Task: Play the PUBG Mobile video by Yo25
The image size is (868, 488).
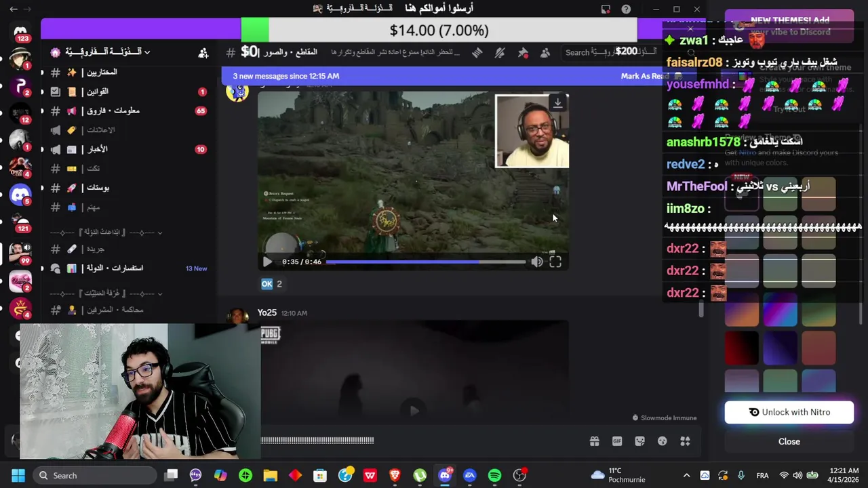Action: pos(414,409)
